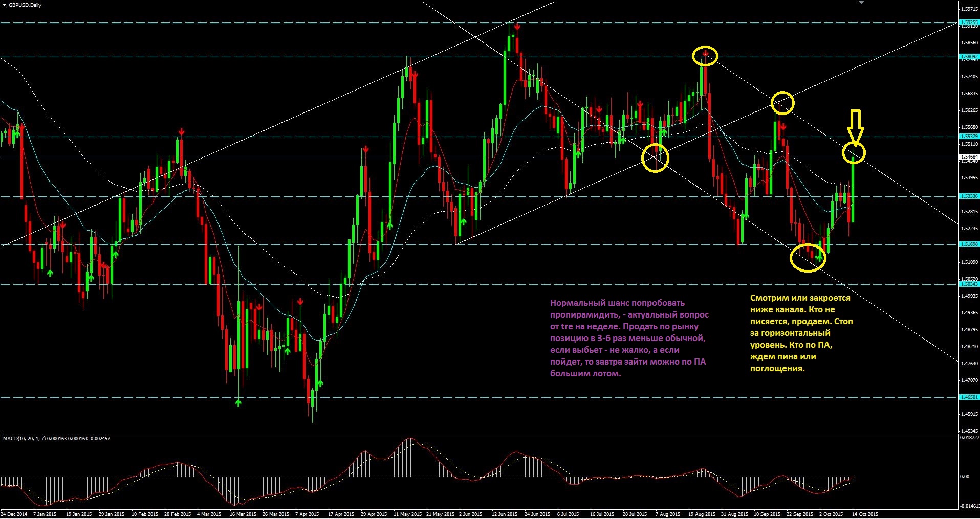980x519 pixels.
Task: Click the 1.49365 price axis value
Action: pyautogui.click(x=970, y=313)
